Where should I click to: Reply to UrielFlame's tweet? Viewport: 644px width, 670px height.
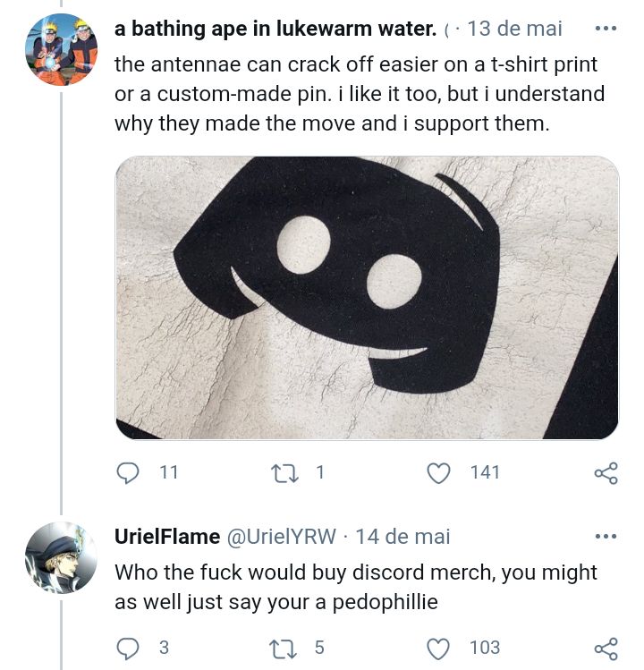(129, 648)
